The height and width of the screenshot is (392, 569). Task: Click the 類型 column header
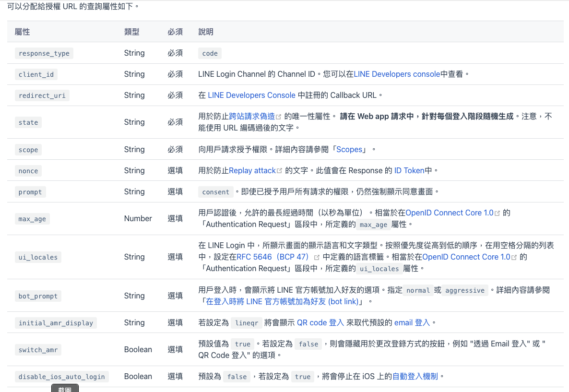tap(132, 32)
